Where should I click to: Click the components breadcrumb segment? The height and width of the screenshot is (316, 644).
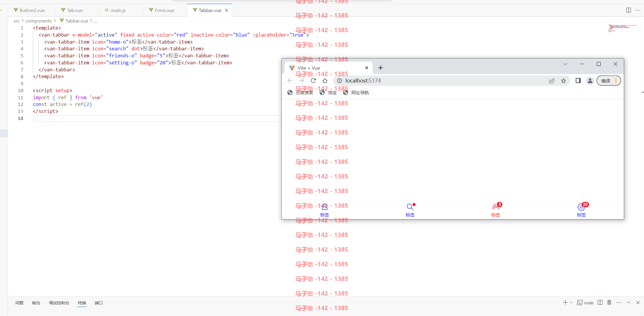coord(38,21)
